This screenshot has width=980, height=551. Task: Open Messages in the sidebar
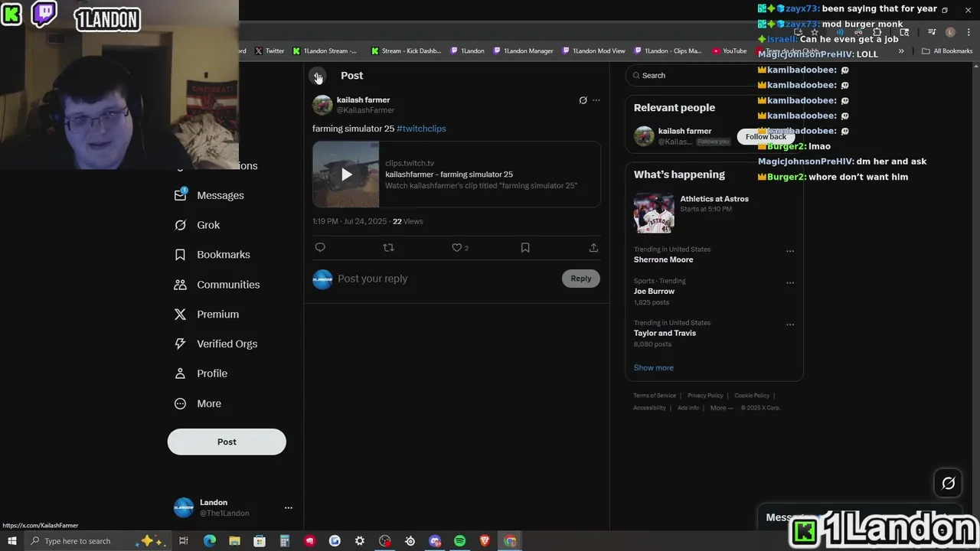click(x=210, y=195)
